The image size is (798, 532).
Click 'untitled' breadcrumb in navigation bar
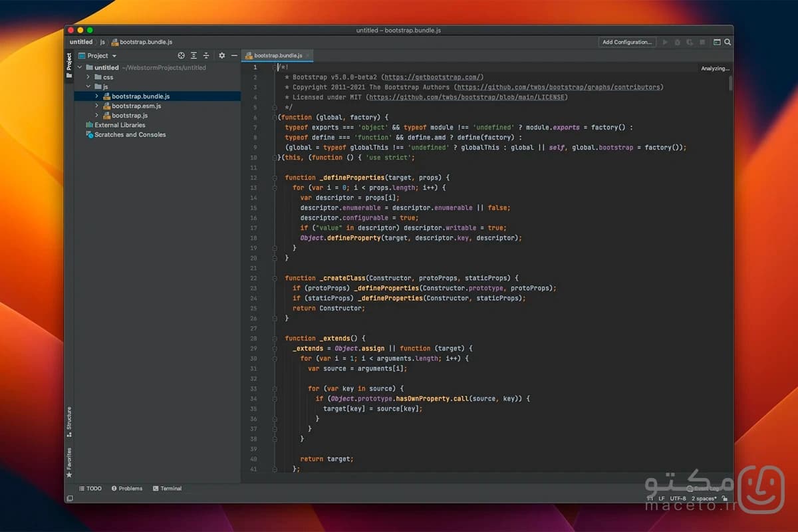pos(81,42)
